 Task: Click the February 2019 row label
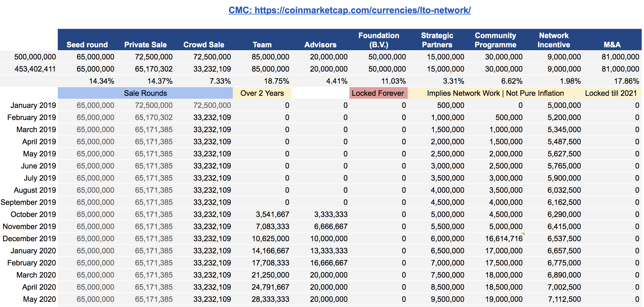[x=32, y=117]
